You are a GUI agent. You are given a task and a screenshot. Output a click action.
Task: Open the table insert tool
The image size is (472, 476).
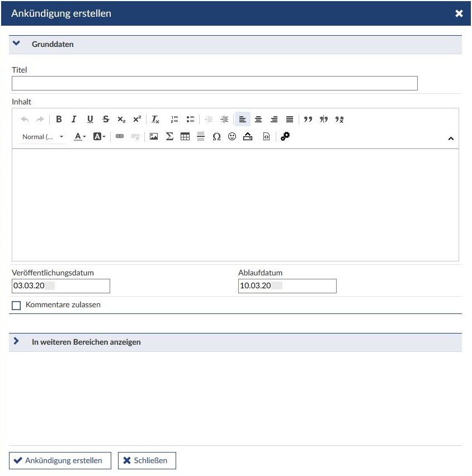185,136
